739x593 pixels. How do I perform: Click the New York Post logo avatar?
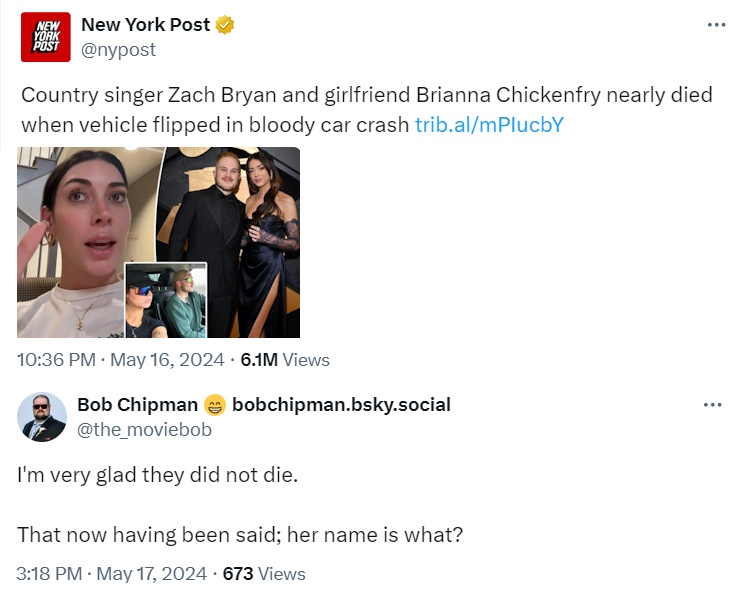(46, 37)
